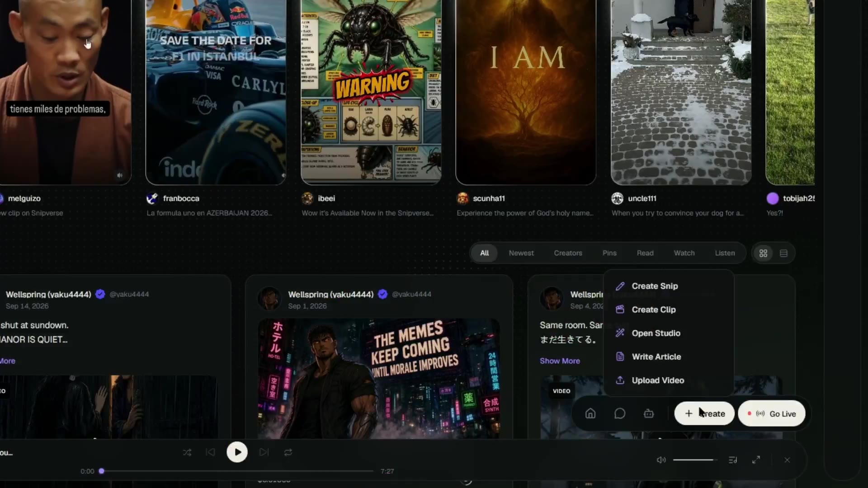Choose Open Studio from the menu
Viewport: 868px width, 488px height.
tap(669, 333)
